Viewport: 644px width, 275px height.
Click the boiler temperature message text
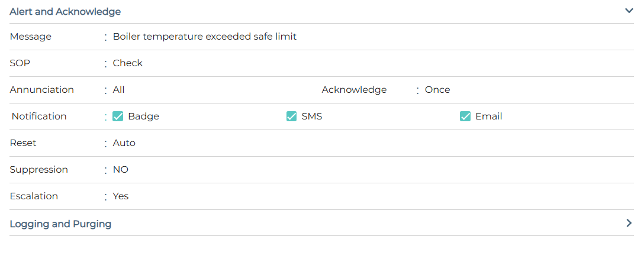[x=204, y=37]
